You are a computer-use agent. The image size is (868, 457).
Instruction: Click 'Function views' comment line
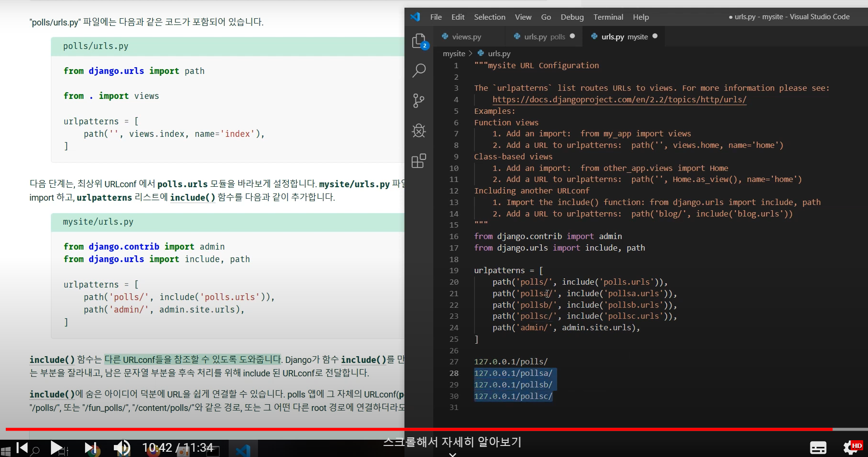point(506,122)
